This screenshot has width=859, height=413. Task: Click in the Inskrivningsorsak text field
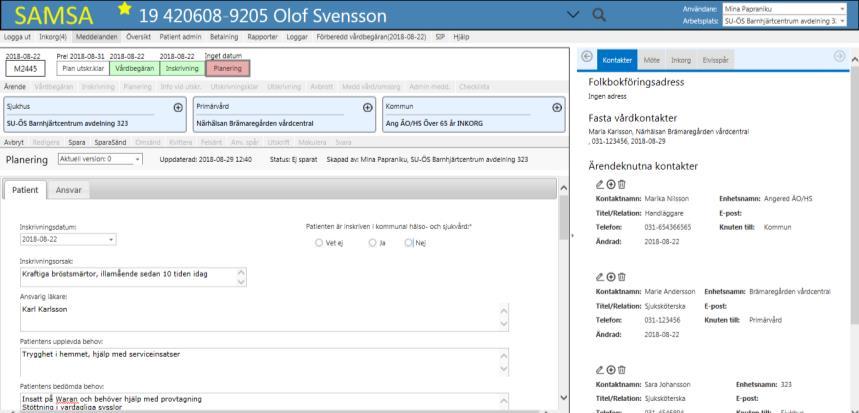click(x=133, y=277)
